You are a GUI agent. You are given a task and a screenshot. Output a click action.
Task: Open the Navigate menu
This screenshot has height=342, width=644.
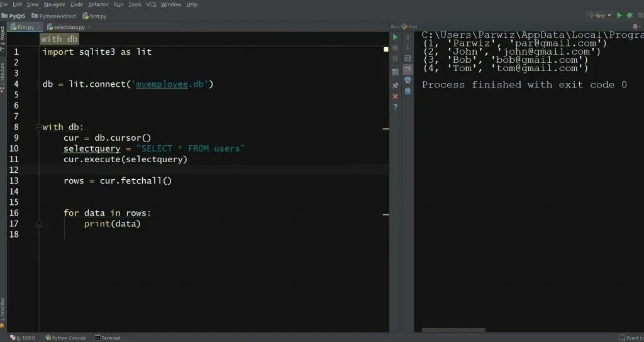pyautogui.click(x=54, y=4)
